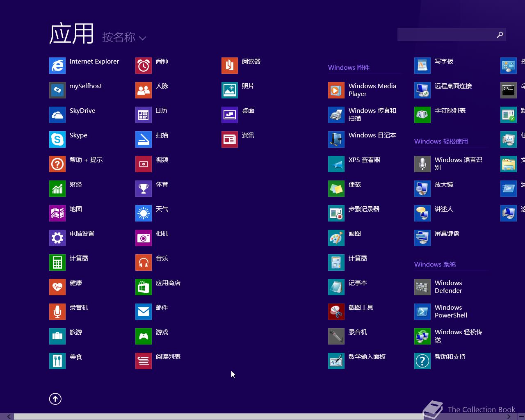
Task: Open 帮助 + 提示 help app
Action: pos(57,164)
